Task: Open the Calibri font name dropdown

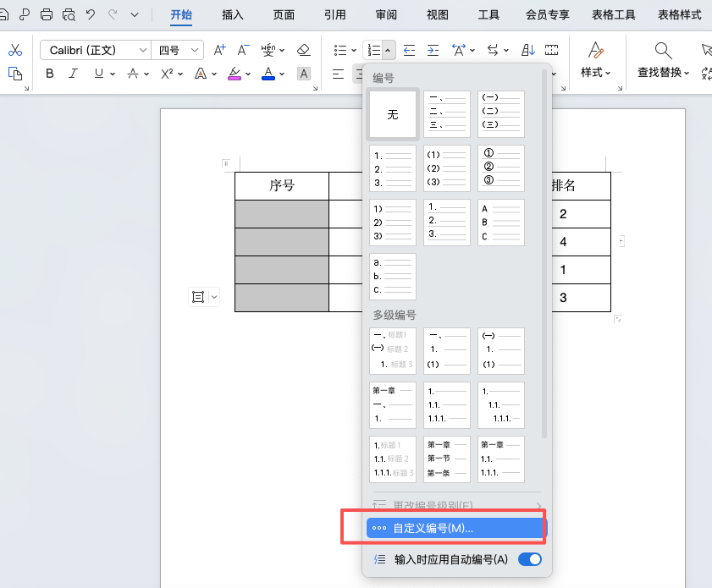Action: pos(95,49)
